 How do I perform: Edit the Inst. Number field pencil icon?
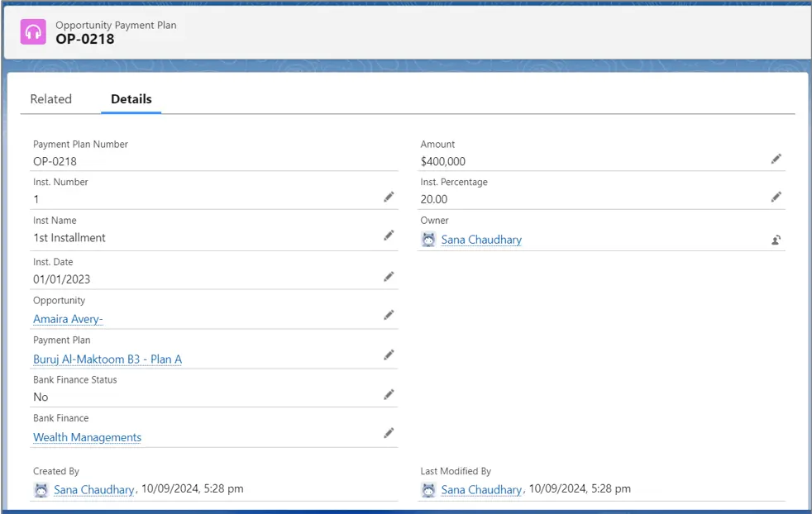(x=389, y=198)
